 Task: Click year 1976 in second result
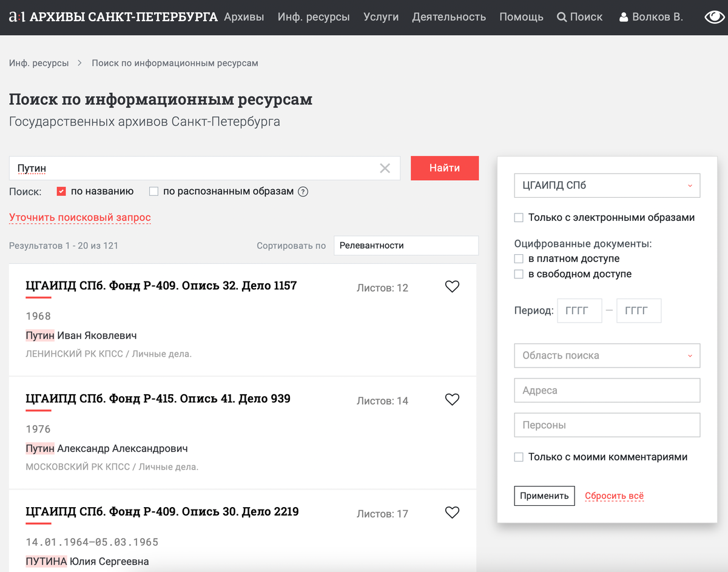point(38,429)
